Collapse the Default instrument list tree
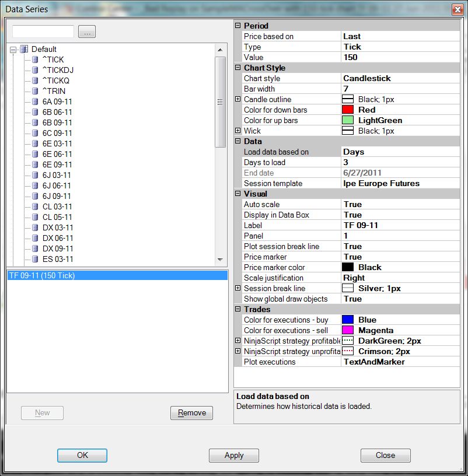 point(13,50)
